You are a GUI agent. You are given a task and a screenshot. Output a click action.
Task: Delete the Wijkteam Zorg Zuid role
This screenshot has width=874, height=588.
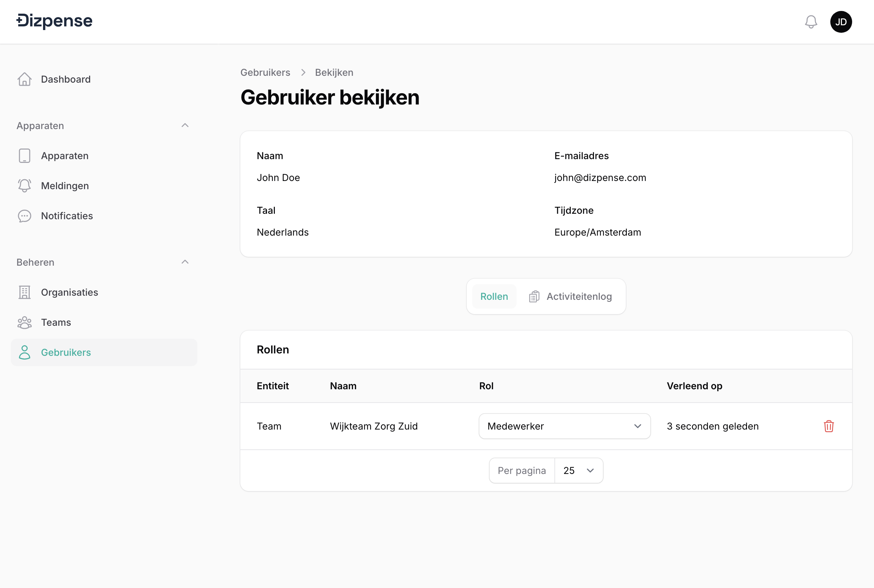point(829,426)
